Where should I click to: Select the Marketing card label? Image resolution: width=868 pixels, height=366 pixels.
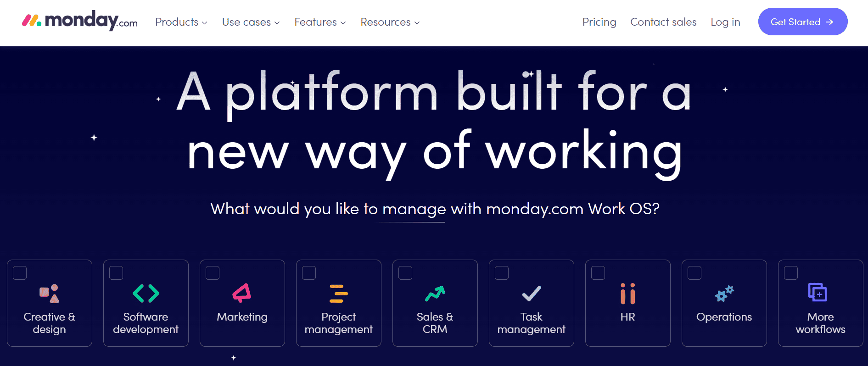(242, 317)
